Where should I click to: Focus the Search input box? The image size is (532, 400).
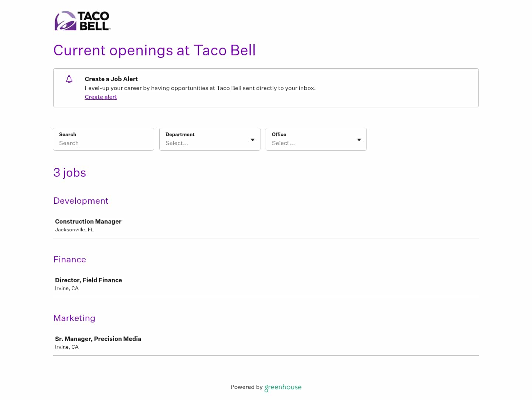103,143
